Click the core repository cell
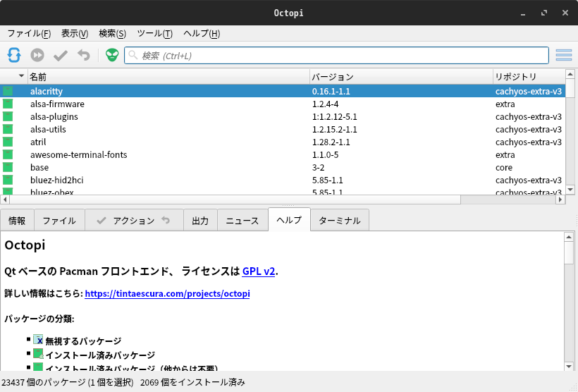This screenshot has height=392, width=578. 504,167
